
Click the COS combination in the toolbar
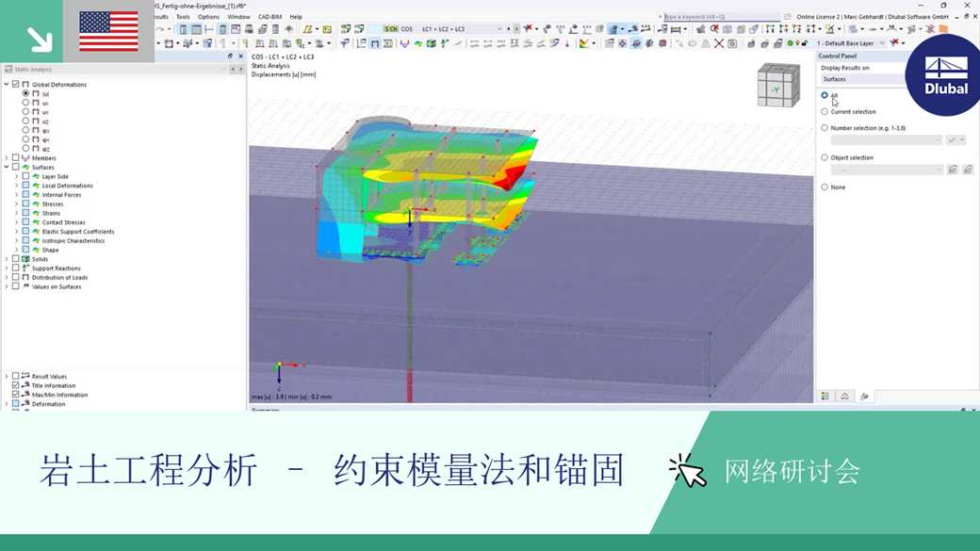(x=407, y=27)
